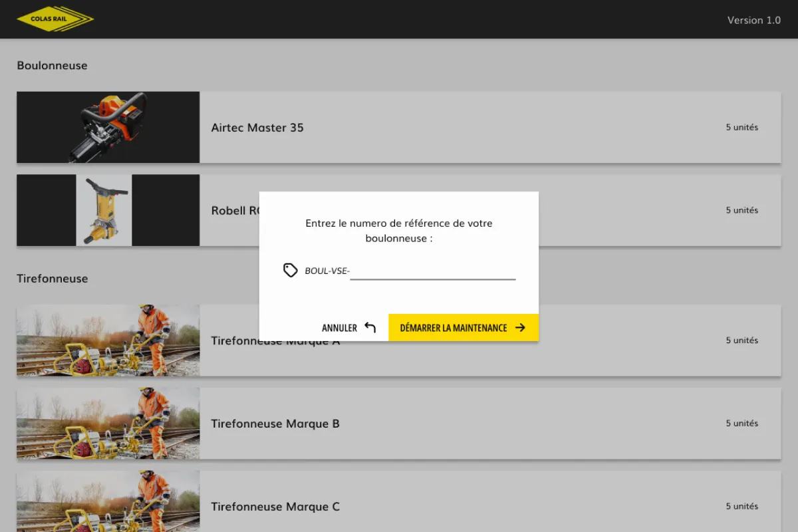Click the Boulonneuse section heading
This screenshot has height=532, width=798.
click(52, 65)
